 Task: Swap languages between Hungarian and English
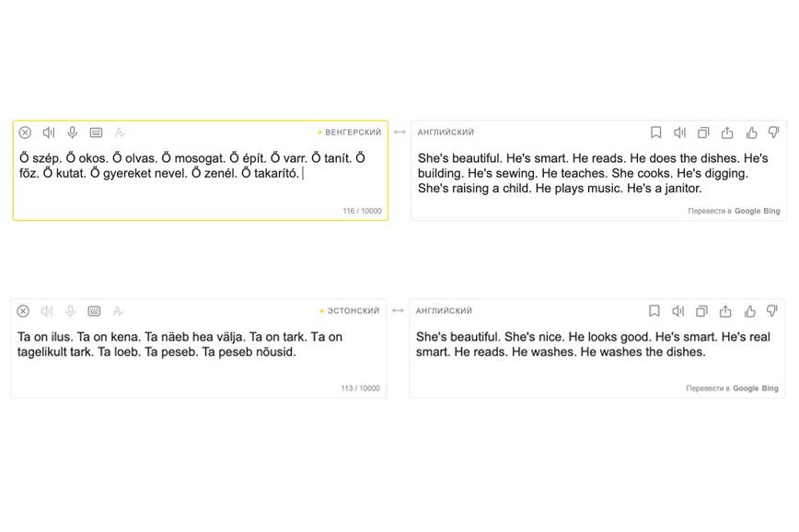point(399,133)
